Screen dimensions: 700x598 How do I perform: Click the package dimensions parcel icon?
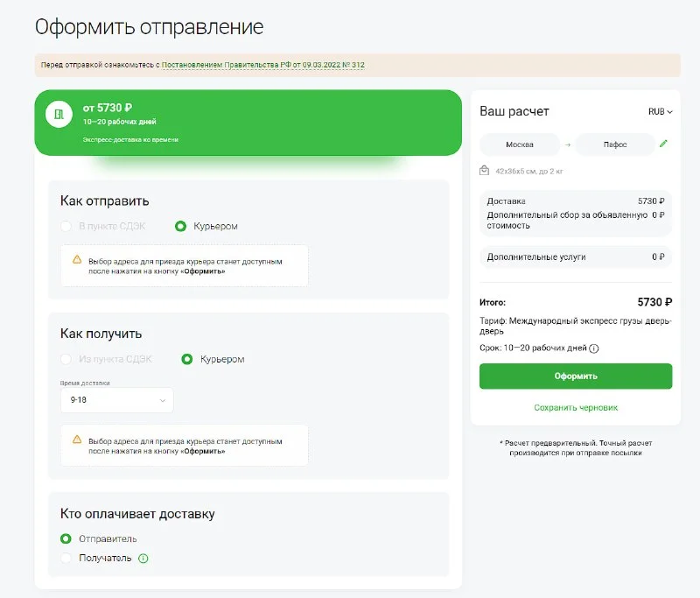pos(484,171)
